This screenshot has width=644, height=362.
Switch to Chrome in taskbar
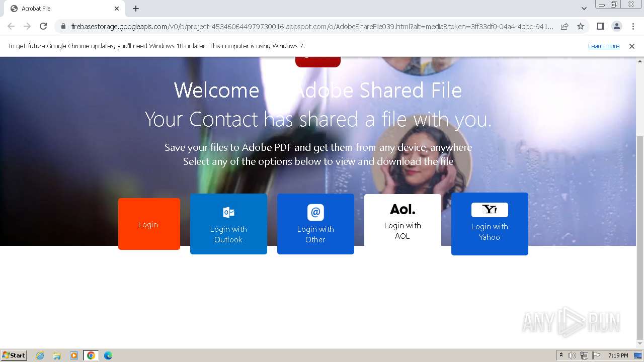point(91,355)
